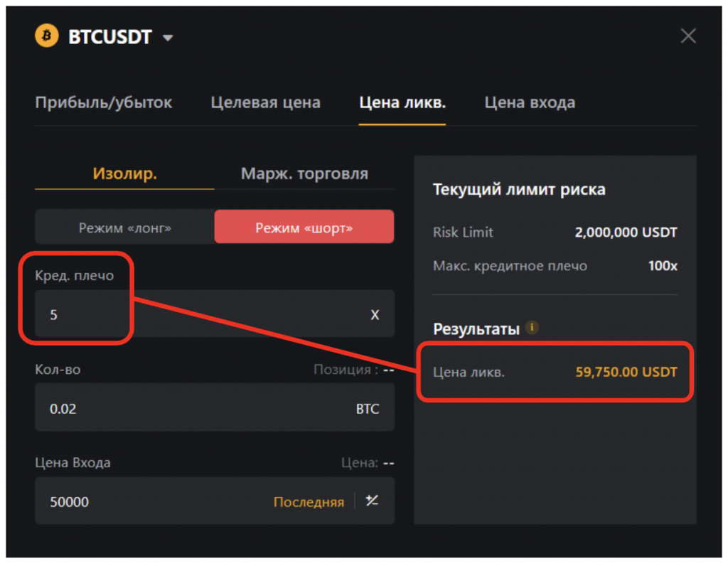
Task: Click the Кред. плечо leverage input field
Action: (215, 314)
